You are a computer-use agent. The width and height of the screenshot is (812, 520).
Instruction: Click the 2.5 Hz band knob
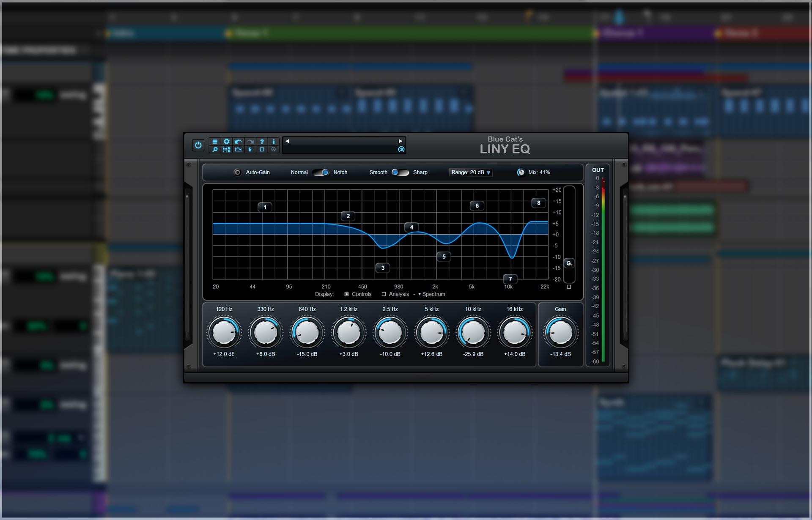(x=390, y=333)
